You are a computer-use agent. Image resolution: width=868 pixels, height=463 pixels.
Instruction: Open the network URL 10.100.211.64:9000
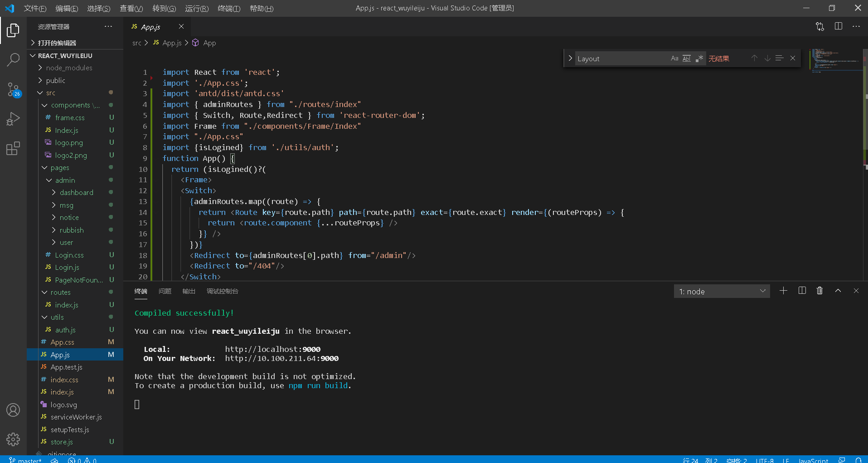[x=281, y=358]
